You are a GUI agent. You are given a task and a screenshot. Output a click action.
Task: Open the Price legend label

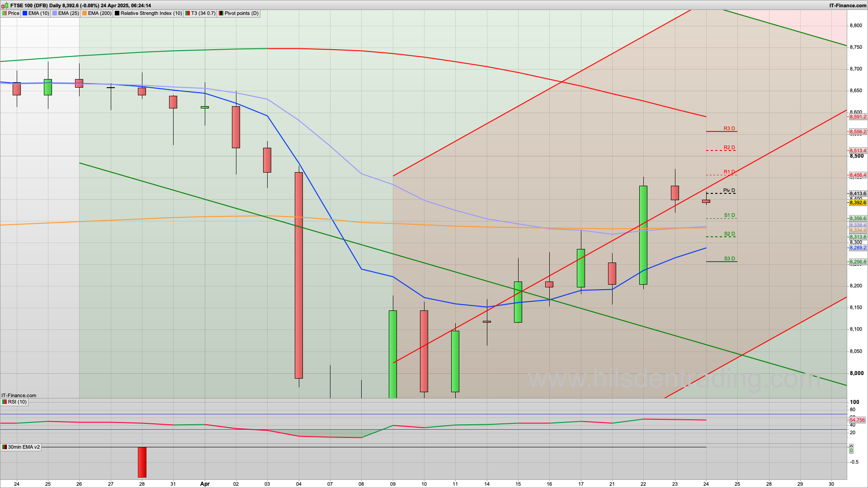pyautogui.click(x=14, y=14)
